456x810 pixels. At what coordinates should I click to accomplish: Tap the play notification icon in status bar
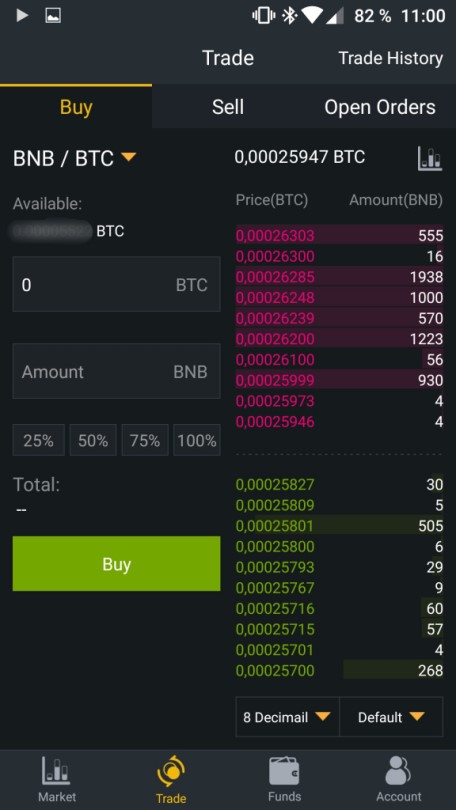[x=22, y=15]
